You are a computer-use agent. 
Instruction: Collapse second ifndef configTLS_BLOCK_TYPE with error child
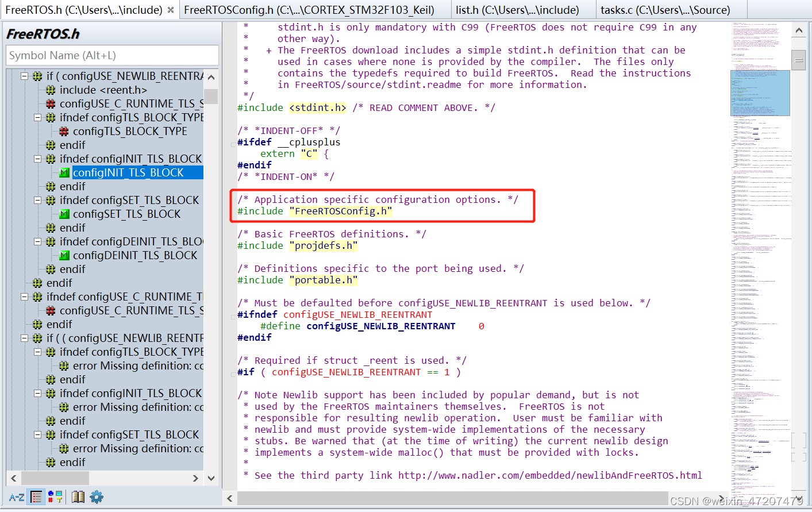37,352
